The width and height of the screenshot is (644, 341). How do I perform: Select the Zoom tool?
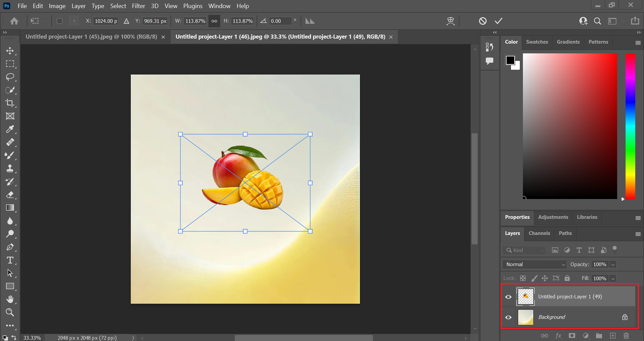pyautogui.click(x=10, y=313)
